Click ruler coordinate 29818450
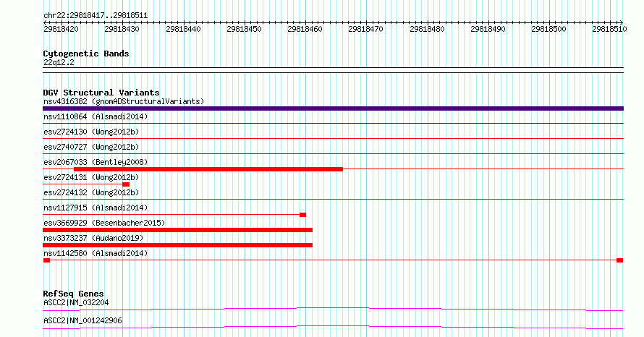Image resolution: width=644 pixels, height=337 pixels. (x=244, y=29)
